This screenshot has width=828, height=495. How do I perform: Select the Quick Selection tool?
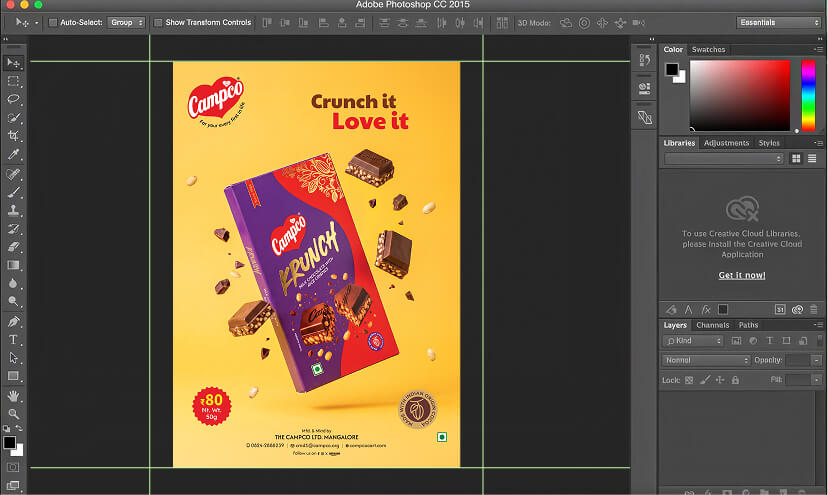pos(13,118)
